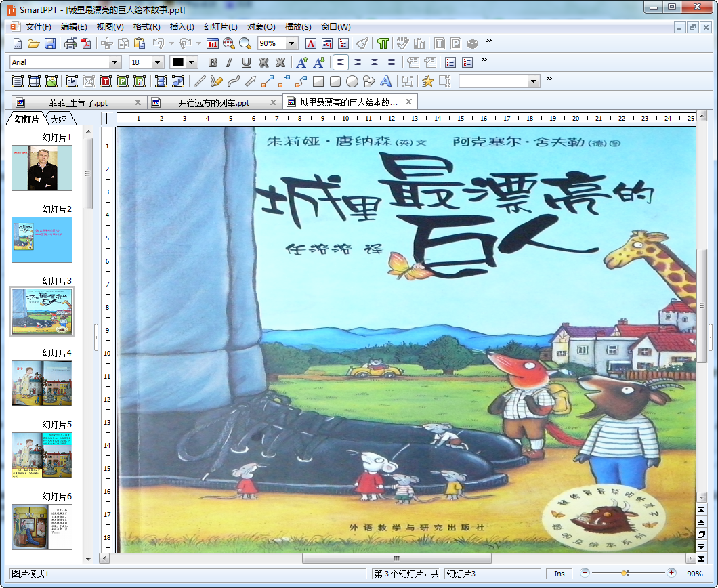Close the 开往远方的列车.ppt tab

click(274, 102)
